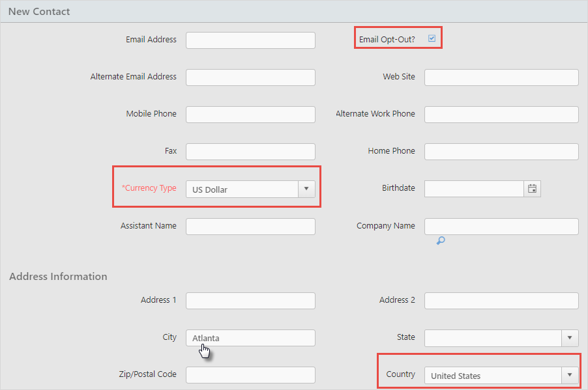Viewport: 588px width, 390px height.
Task: Click the Company Name lookup magnifier icon
Action: click(x=441, y=240)
